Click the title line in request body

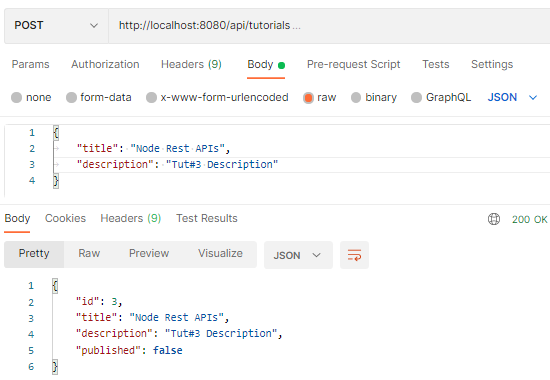point(153,148)
